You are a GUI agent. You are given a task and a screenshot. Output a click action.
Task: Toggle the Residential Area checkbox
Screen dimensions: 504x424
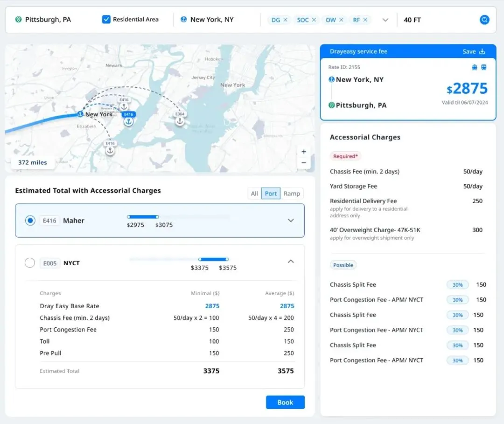[x=106, y=19]
